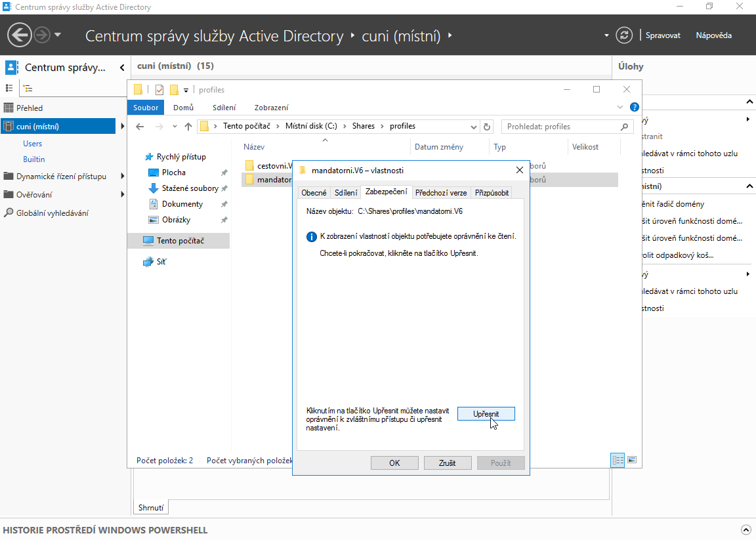Expand the PowerShell history panel
The image size is (756, 540).
(x=745, y=530)
